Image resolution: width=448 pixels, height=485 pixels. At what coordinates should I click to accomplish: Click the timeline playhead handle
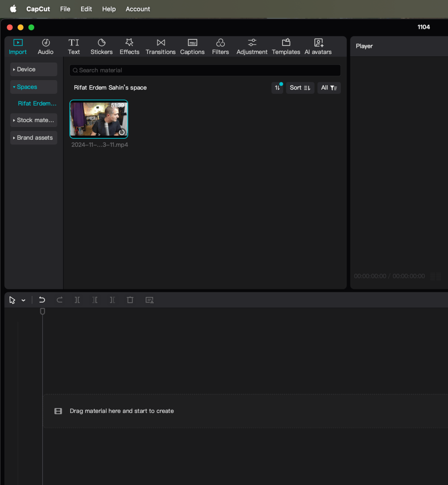pos(42,311)
